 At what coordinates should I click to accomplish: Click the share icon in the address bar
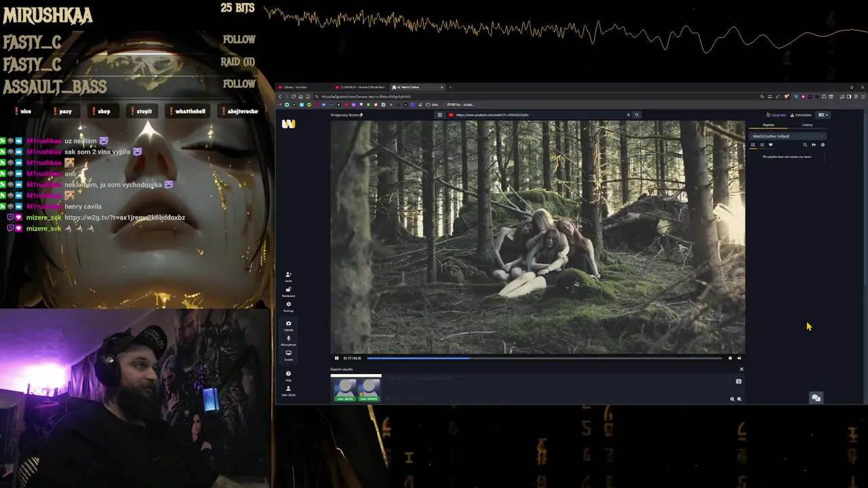click(x=778, y=97)
